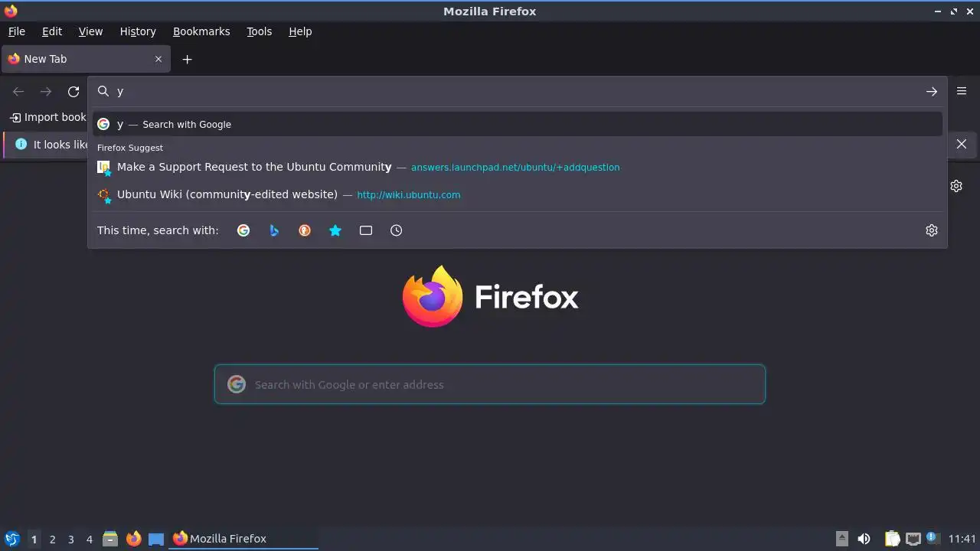The image size is (980, 551).
Task: Open volume control in system tray
Action: [x=864, y=539]
